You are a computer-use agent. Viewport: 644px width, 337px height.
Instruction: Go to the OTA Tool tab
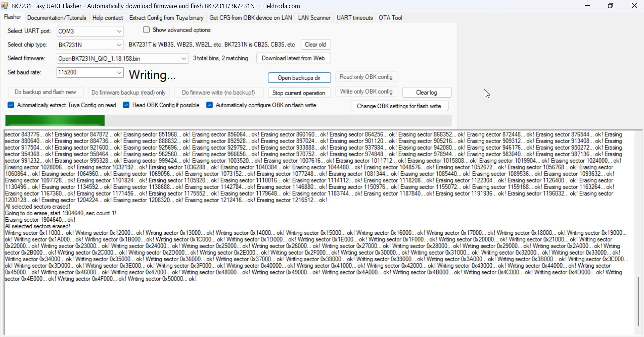pyautogui.click(x=390, y=18)
